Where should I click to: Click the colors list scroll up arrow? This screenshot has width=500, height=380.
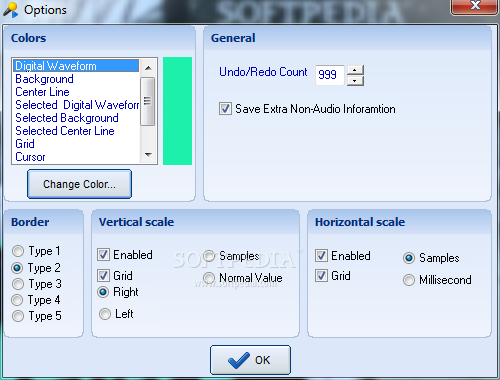tap(148, 68)
